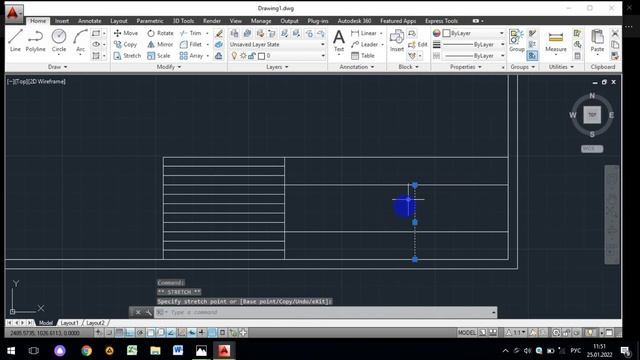Activate the Copy modify command

point(125,44)
